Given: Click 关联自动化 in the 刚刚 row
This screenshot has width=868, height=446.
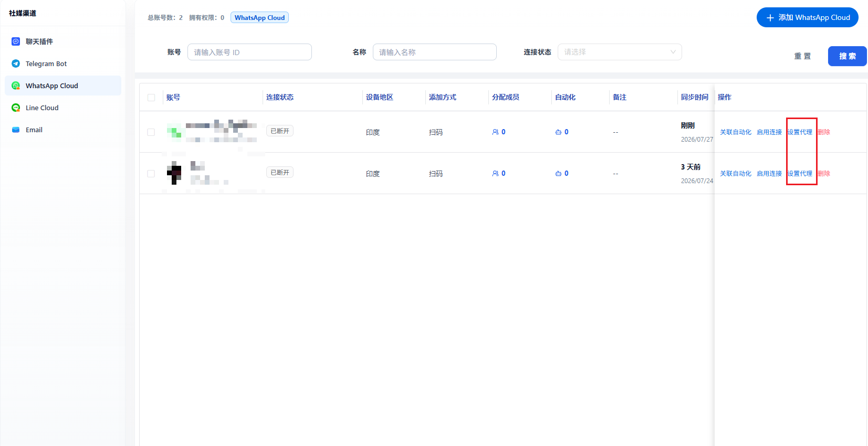Looking at the screenshot, I should tap(736, 132).
